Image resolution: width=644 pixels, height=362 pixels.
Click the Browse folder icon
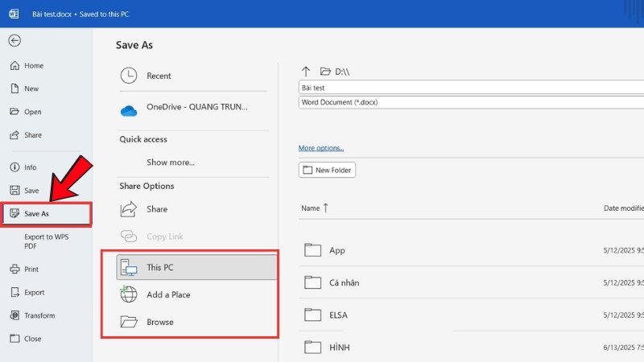tap(129, 322)
